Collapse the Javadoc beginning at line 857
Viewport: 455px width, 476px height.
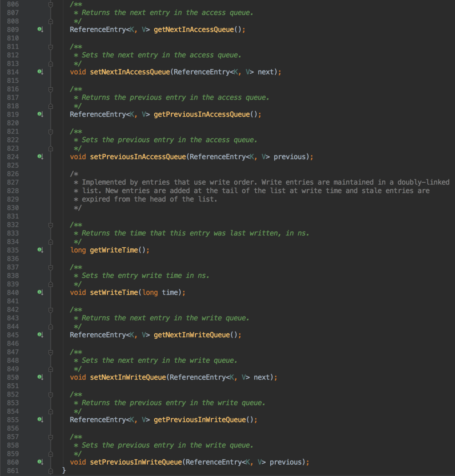[51, 436]
